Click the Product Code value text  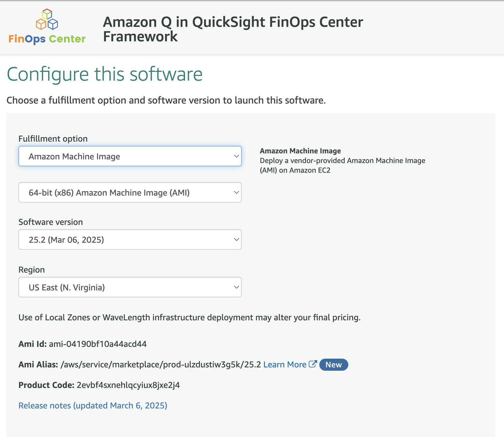128,385
